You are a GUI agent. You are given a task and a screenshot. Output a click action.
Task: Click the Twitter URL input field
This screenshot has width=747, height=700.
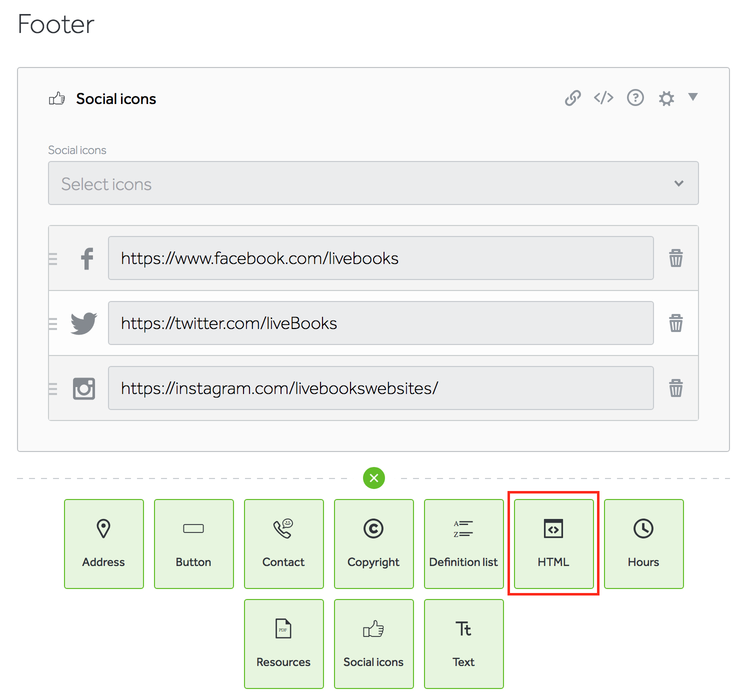[380, 323]
